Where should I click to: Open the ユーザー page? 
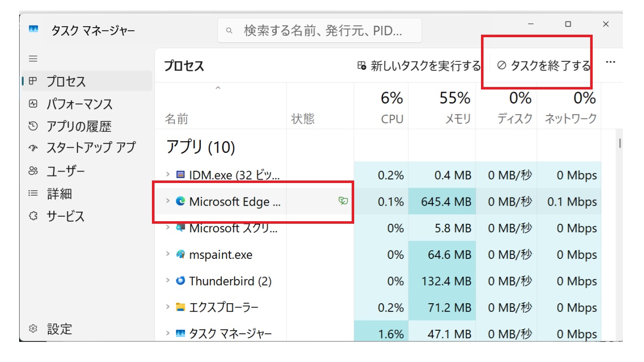[x=87, y=171]
